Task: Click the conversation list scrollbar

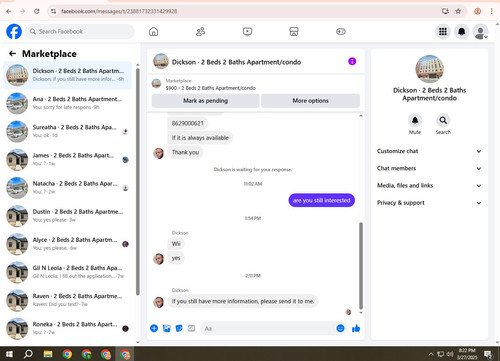Action: click(137, 182)
